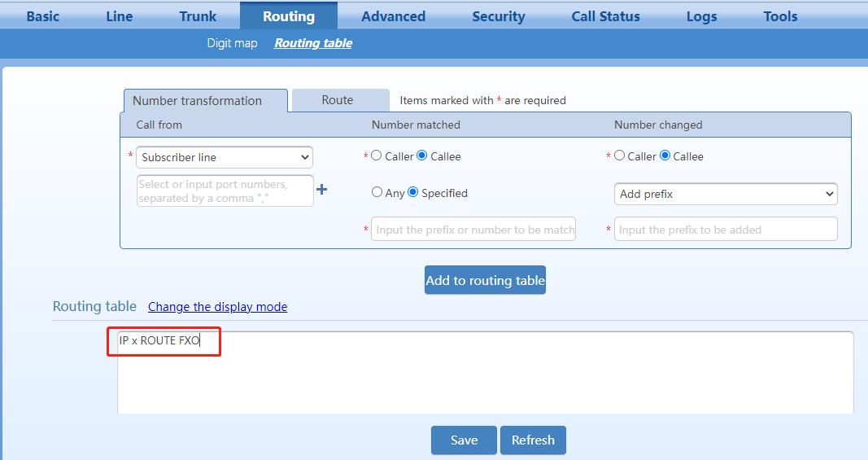
Task: Open the Call Status menu
Action: click(605, 16)
